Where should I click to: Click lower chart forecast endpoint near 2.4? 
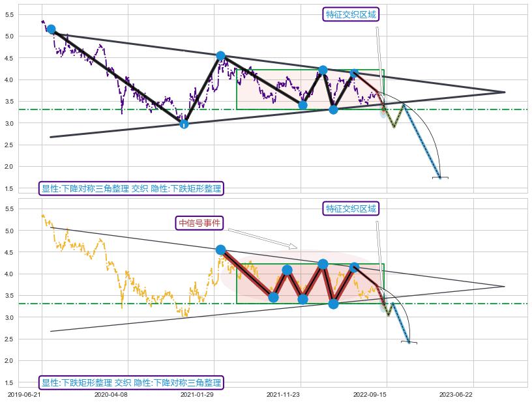[x=409, y=342]
